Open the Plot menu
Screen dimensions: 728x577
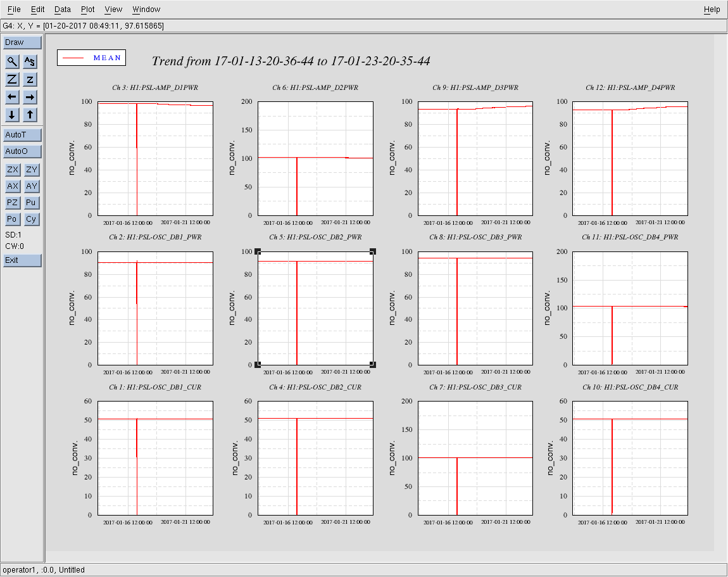coord(87,10)
